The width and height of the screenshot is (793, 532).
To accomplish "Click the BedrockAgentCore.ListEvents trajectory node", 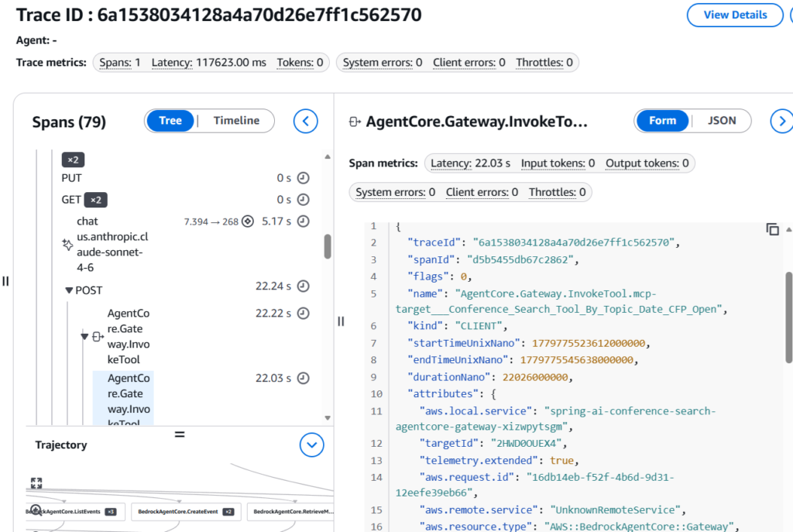I will click(75, 512).
